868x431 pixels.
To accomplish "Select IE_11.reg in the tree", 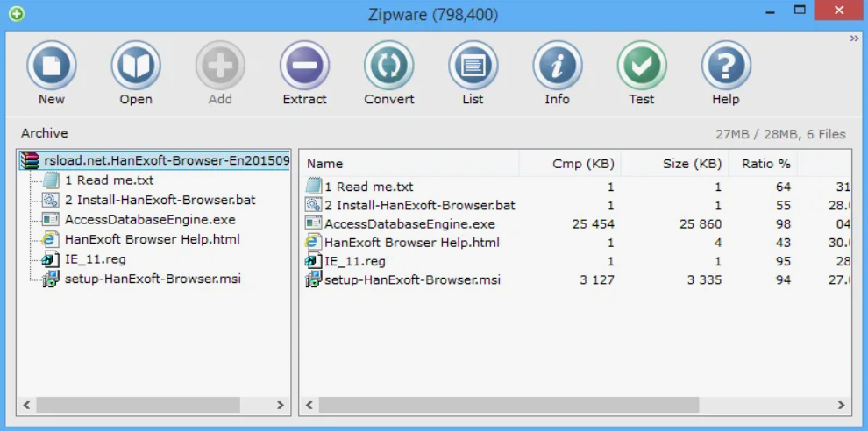I will 96,259.
